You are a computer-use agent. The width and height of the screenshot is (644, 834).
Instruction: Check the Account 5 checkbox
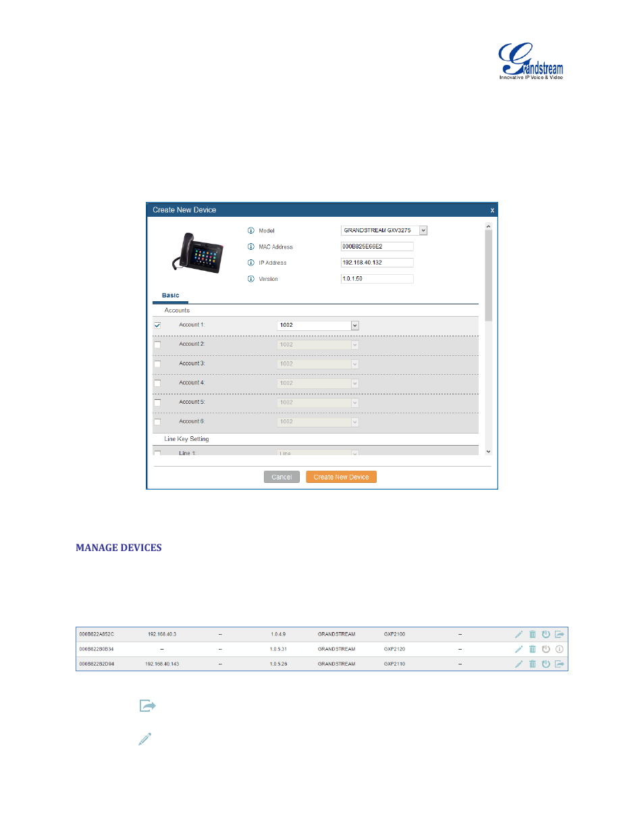pyautogui.click(x=157, y=402)
